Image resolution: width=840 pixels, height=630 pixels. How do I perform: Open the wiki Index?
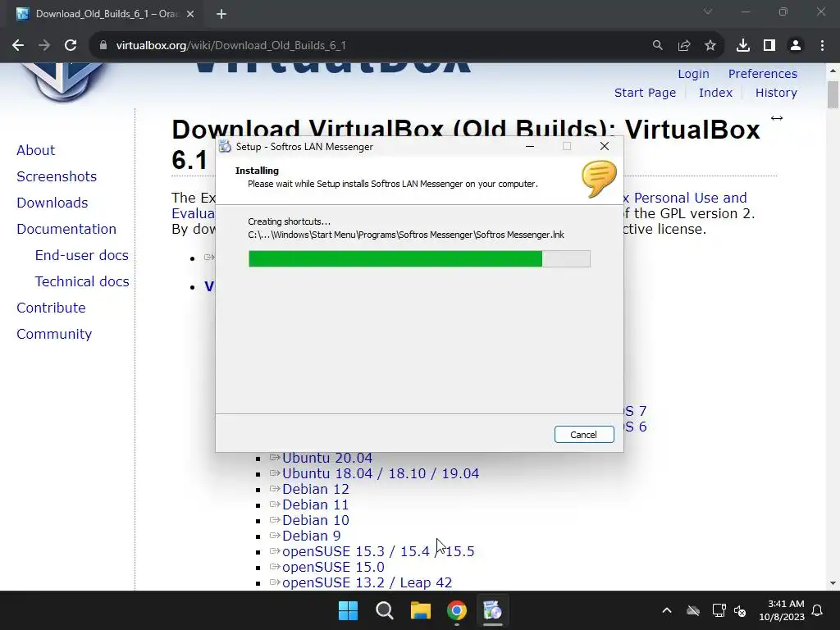[x=715, y=93]
